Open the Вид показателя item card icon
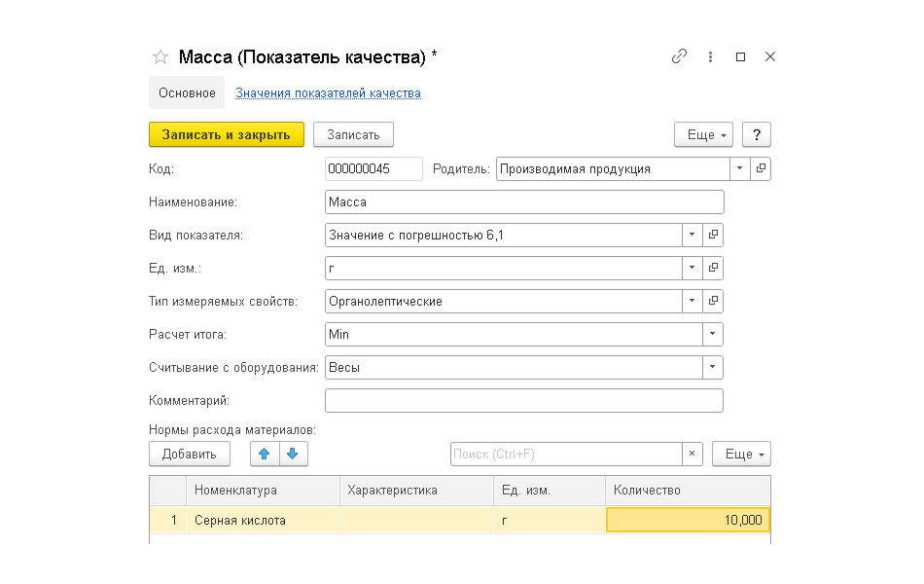Image resolution: width=924 pixels, height=584 pixels. pyautogui.click(x=713, y=235)
